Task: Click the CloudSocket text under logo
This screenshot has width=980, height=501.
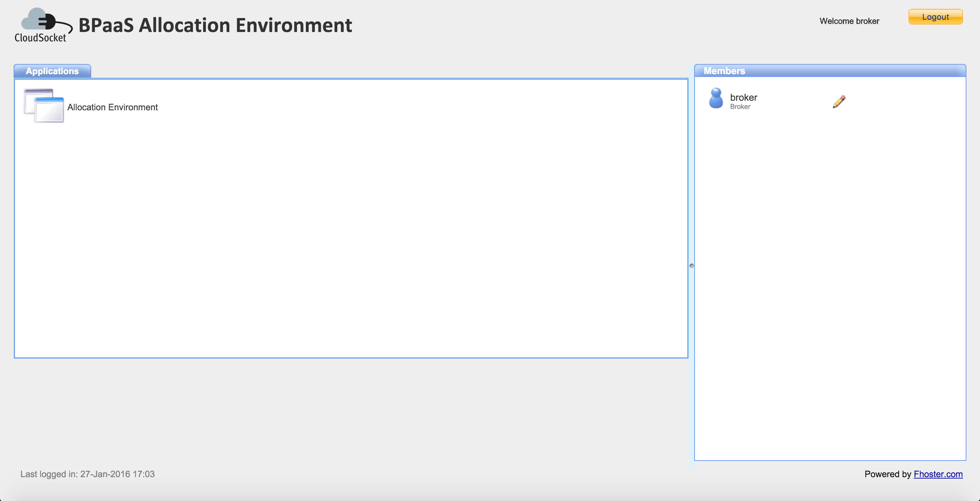Action: (x=40, y=38)
